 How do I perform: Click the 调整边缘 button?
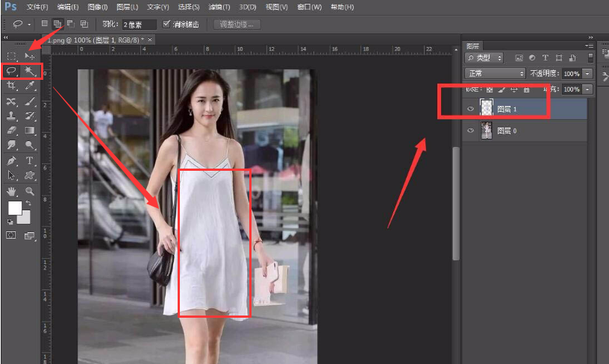[x=237, y=25]
